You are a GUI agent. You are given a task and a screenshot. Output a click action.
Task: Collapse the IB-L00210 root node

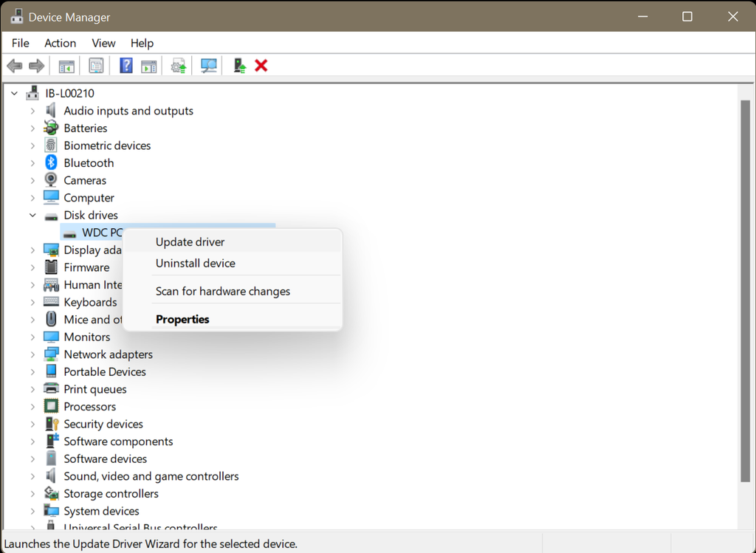[15, 93]
